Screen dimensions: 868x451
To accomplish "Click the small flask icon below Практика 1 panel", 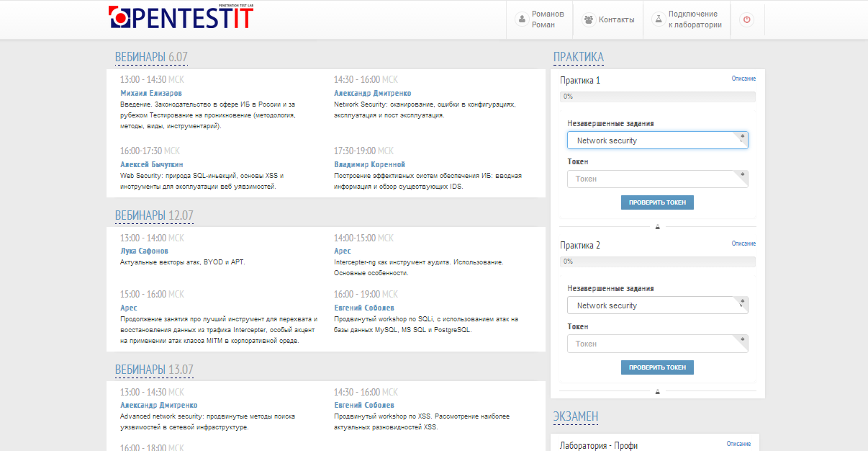I will (657, 225).
